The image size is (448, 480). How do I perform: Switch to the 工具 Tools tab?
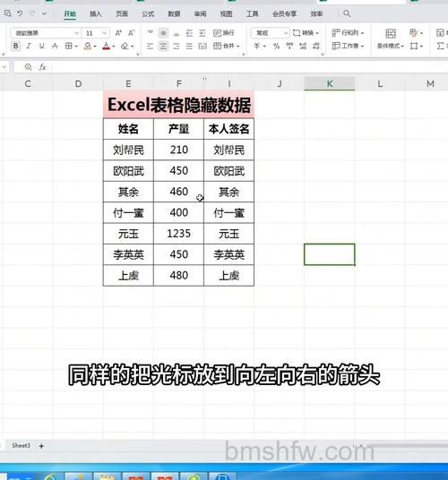253,13
